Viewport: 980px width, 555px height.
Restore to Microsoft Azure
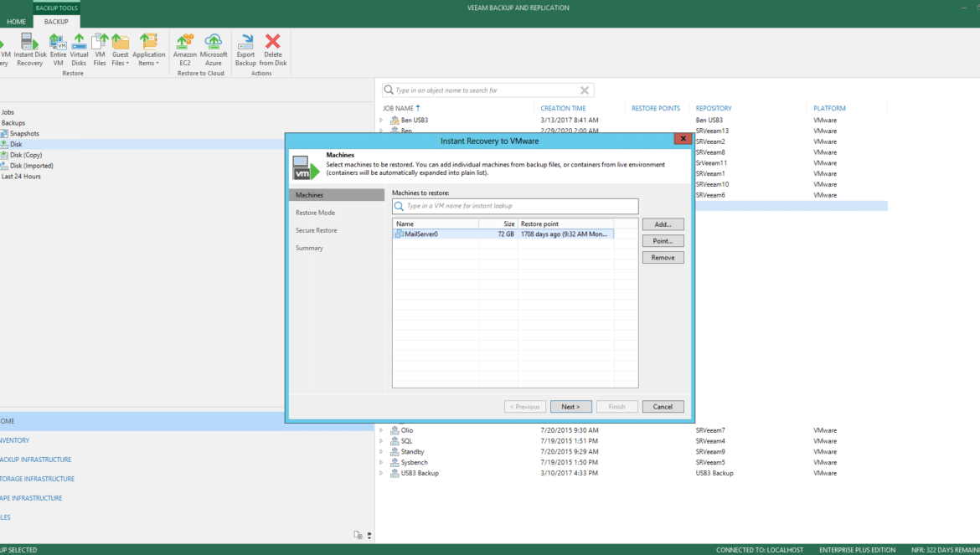pyautogui.click(x=214, y=50)
